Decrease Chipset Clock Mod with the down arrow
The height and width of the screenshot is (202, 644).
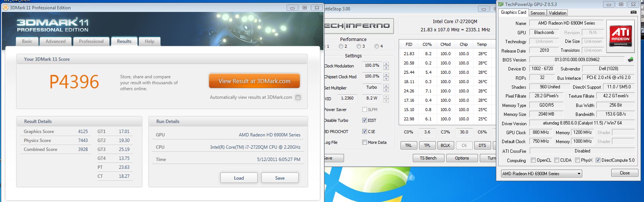(x=386, y=79)
